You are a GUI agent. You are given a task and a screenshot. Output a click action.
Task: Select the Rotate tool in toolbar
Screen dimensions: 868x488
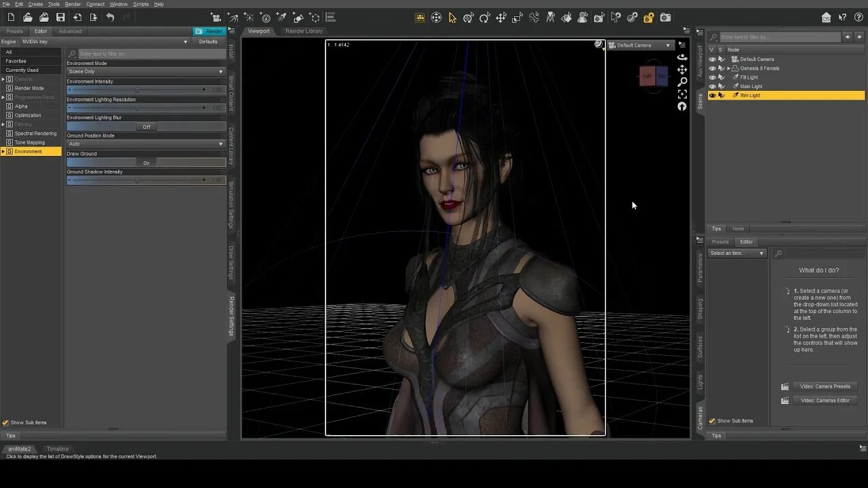click(x=485, y=18)
